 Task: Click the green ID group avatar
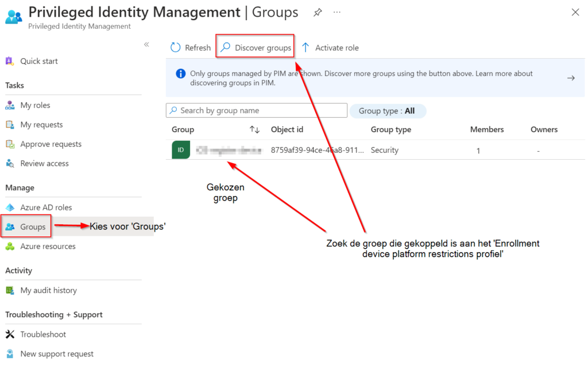pos(181,150)
